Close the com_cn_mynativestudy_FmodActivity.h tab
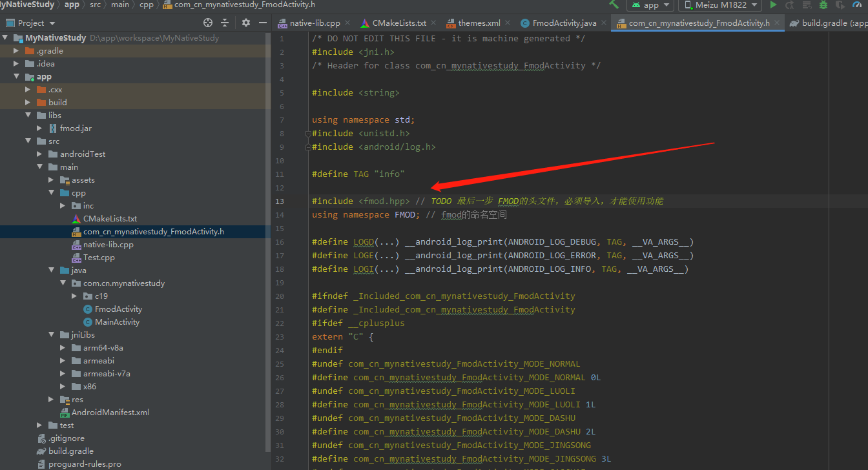868x470 pixels. point(776,23)
